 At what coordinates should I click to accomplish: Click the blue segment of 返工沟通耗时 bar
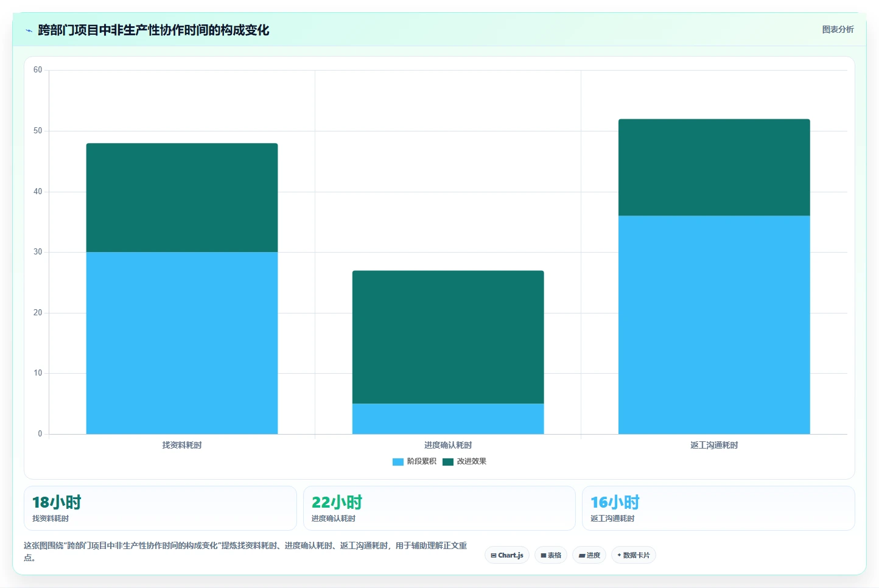714,325
